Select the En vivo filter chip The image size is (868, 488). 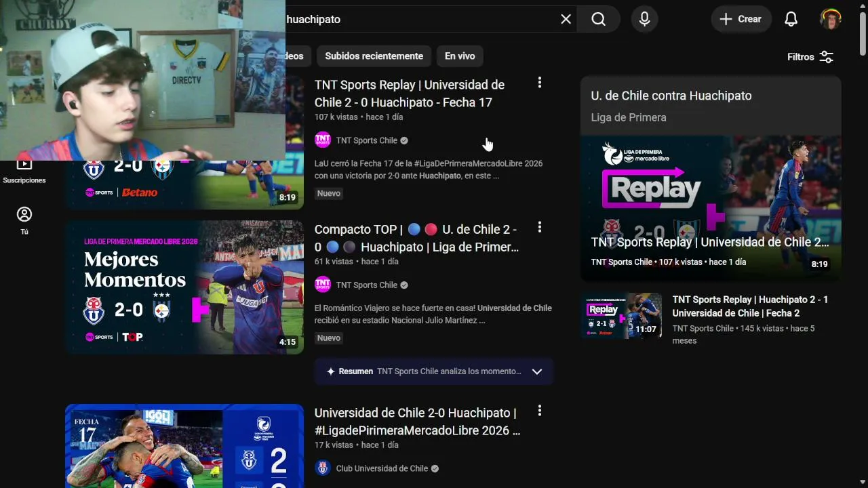coord(460,56)
